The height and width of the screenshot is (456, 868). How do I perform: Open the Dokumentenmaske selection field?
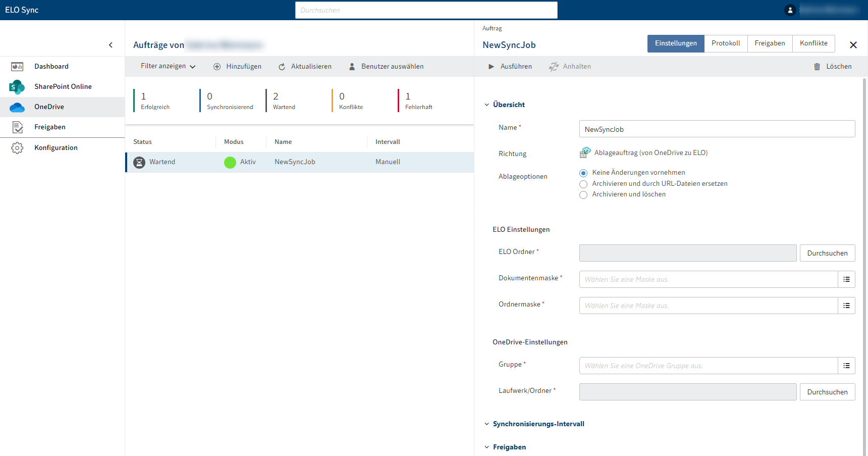click(x=709, y=279)
